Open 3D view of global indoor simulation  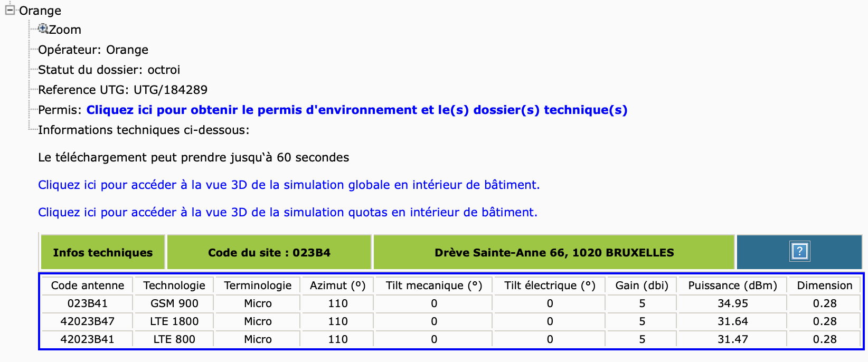(289, 185)
